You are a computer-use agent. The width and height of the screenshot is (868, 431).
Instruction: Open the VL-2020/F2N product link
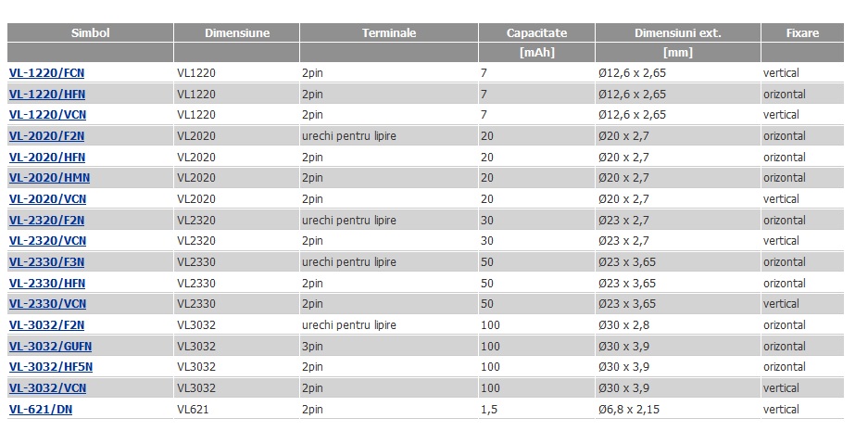[46, 136]
